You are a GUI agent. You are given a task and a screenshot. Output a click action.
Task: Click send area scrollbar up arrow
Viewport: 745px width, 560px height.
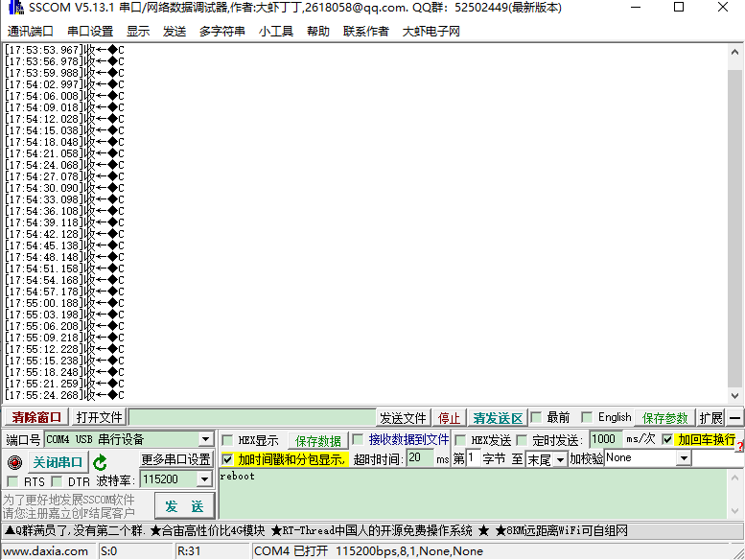pos(734,478)
